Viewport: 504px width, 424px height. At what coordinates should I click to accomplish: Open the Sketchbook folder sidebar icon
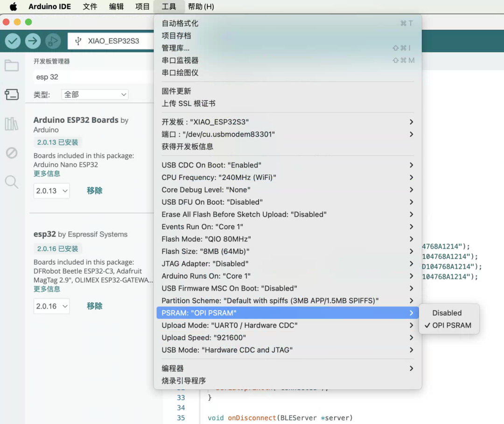pyautogui.click(x=12, y=66)
